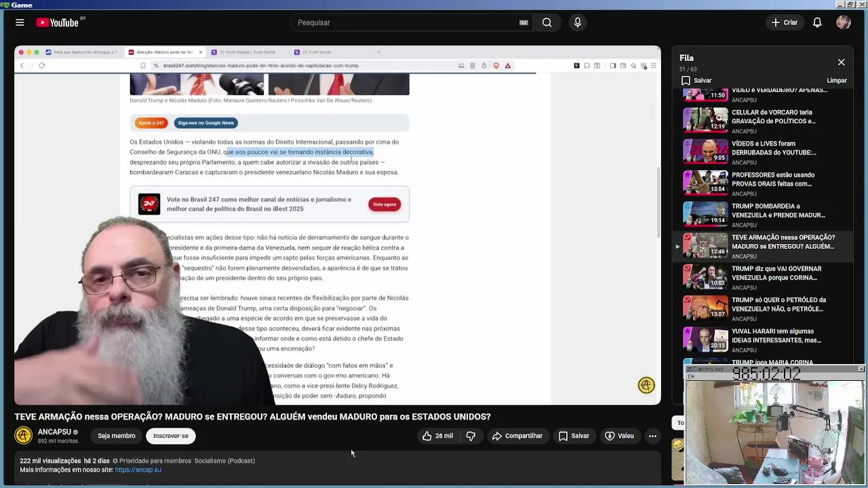Image resolution: width=868 pixels, height=488 pixels.
Task: Close the Fila queue panel
Action: (x=841, y=62)
